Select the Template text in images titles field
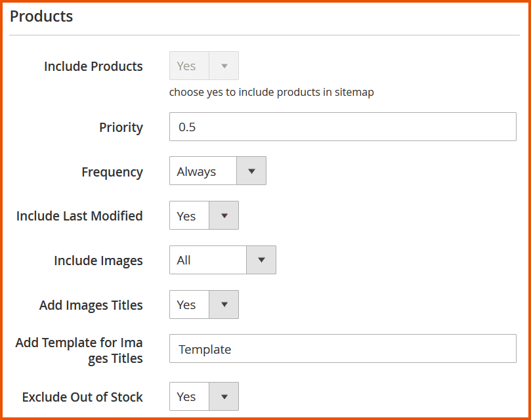This screenshot has height=420, width=531. (x=204, y=349)
